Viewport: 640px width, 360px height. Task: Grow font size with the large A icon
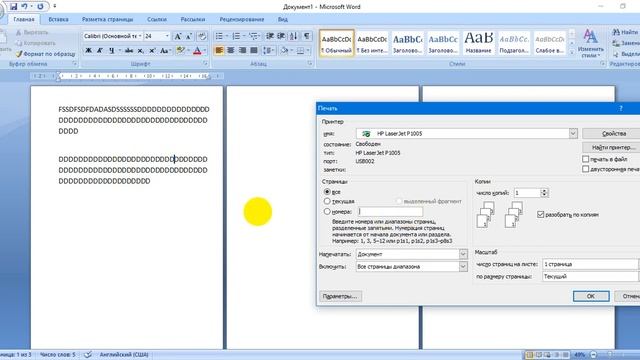point(178,37)
